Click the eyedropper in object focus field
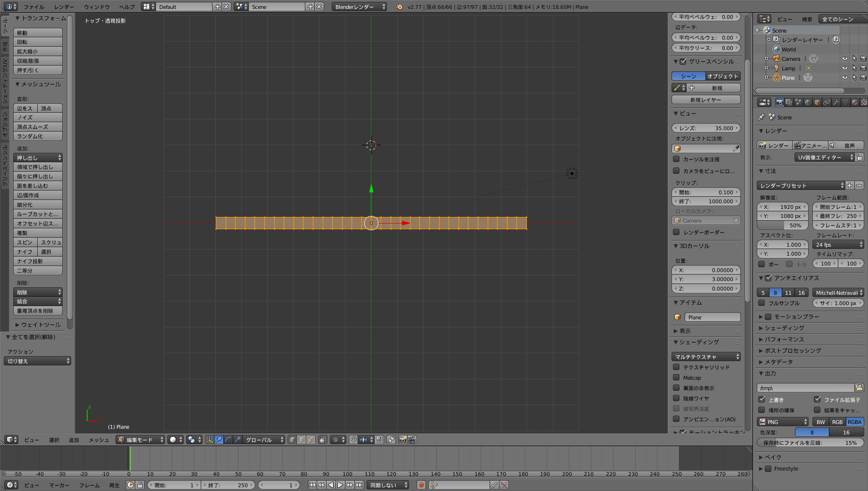Screen dimensions: 868x491 (736, 149)
